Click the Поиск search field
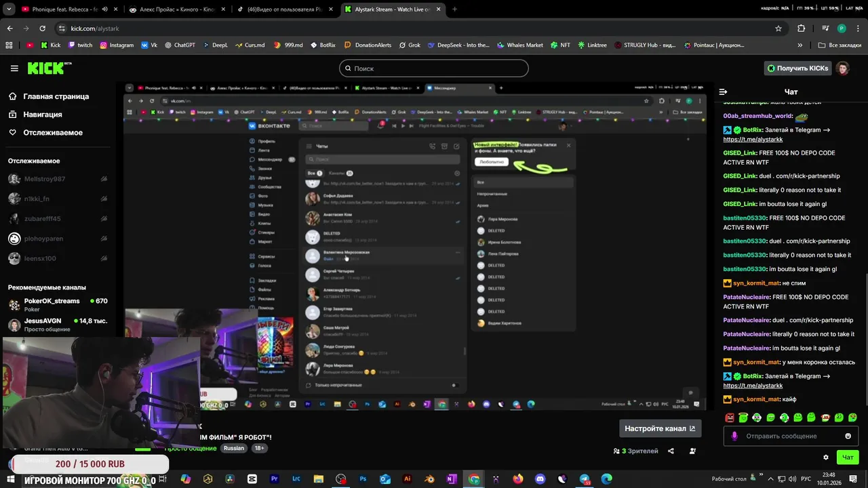 [x=434, y=68]
